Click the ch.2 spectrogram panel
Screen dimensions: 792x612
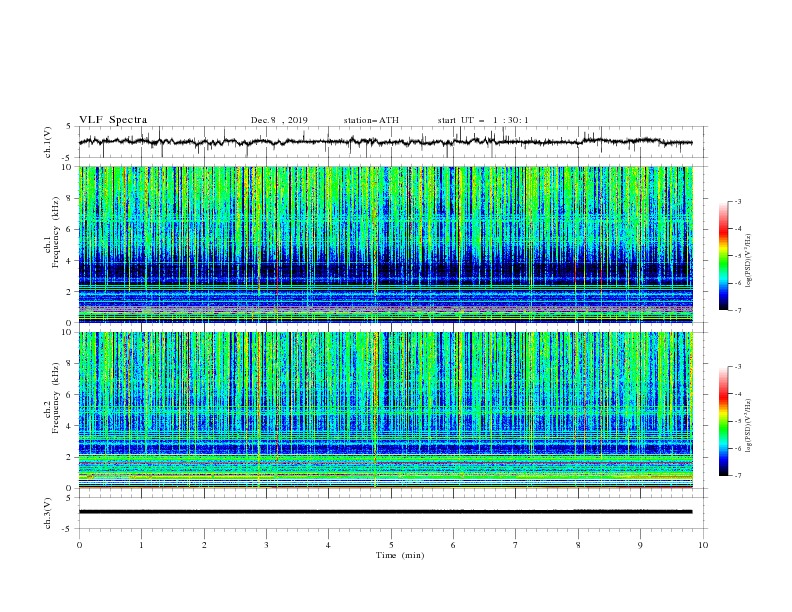pyautogui.click(x=386, y=410)
